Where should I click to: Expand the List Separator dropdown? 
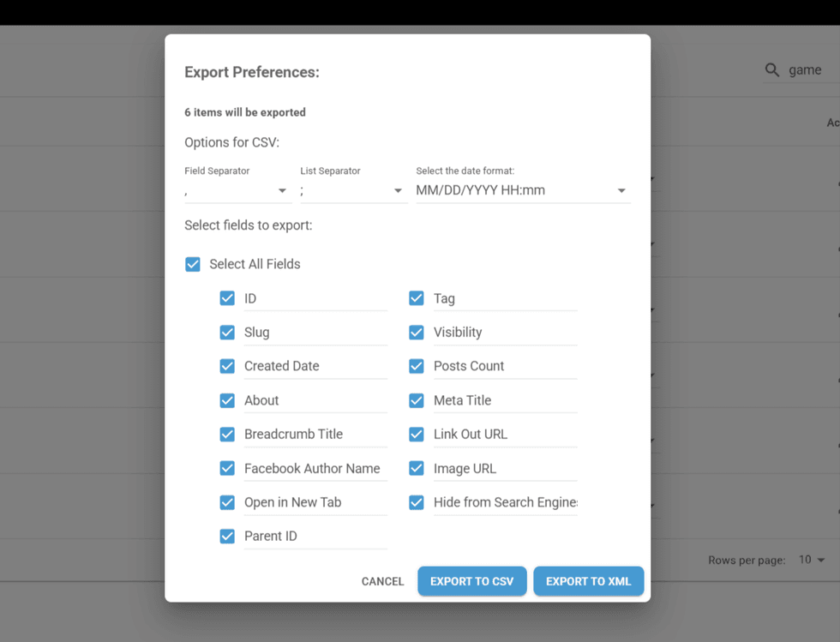pyautogui.click(x=352, y=190)
